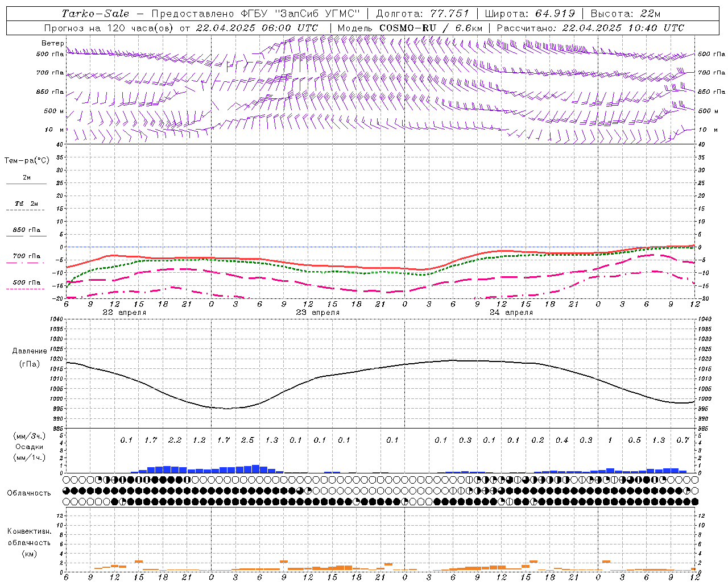Click the "1.2" precipitation amount
728x582 pixels.
point(199,440)
